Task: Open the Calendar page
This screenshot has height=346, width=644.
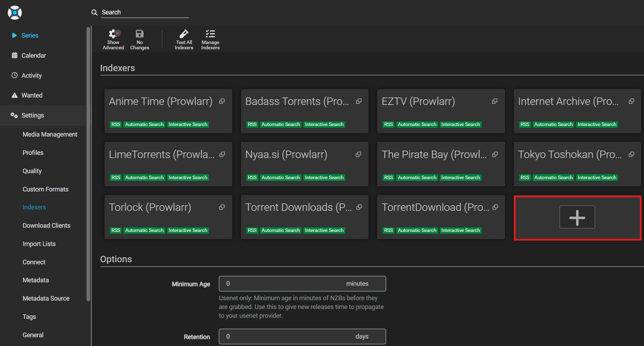Action: coord(34,56)
